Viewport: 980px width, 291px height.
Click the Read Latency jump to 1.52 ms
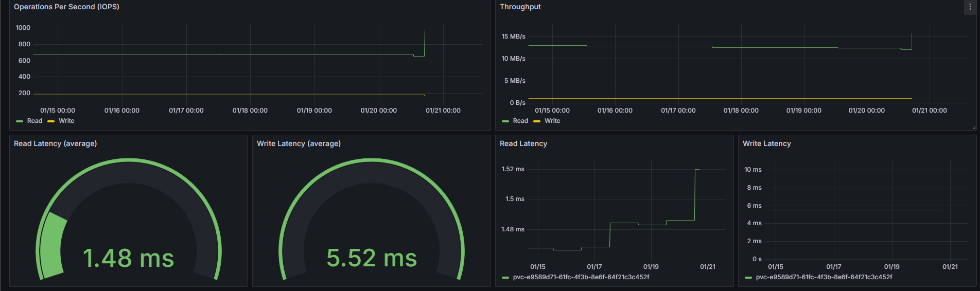point(695,194)
